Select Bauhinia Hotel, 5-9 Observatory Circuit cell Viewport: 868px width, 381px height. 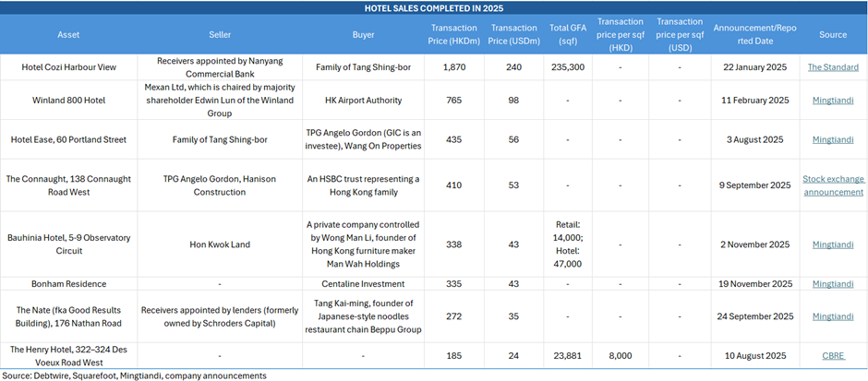click(68, 244)
